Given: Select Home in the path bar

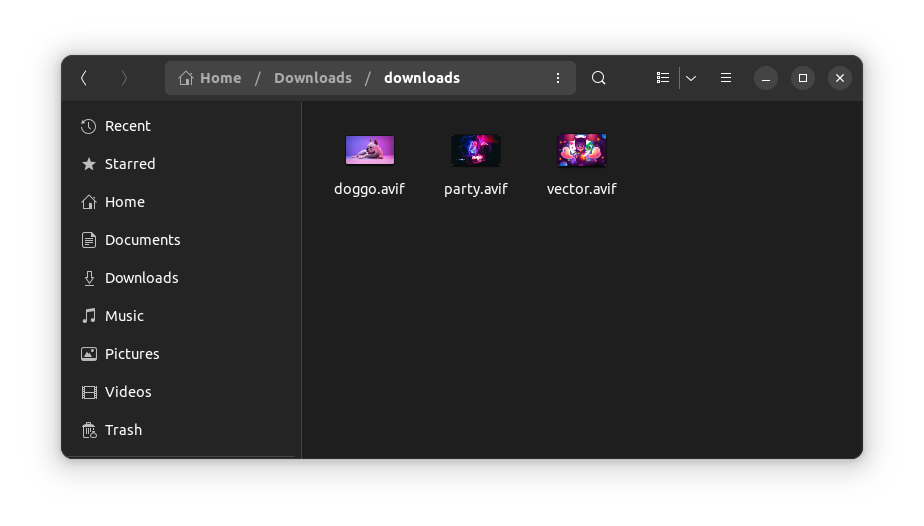Looking at the screenshot, I should pyautogui.click(x=210, y=78).
